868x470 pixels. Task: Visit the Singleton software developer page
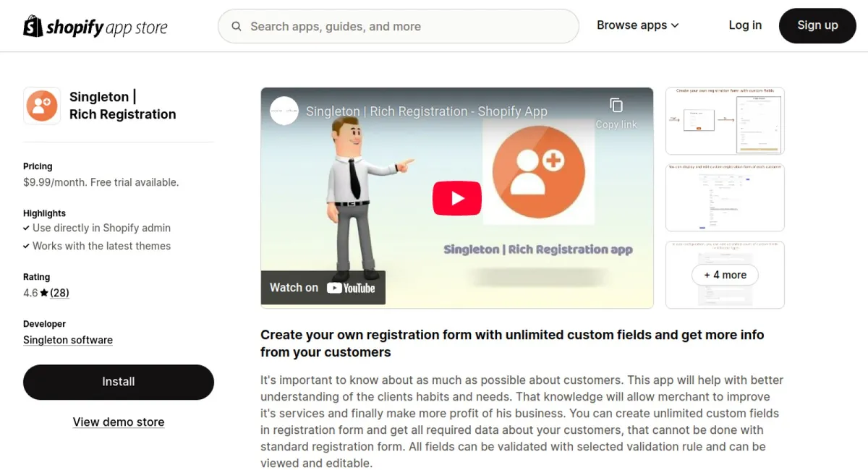(x=68, y=340)
